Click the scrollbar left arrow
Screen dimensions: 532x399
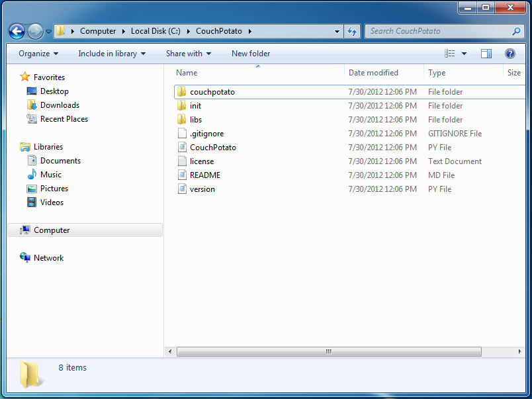(x=170, y=351)
